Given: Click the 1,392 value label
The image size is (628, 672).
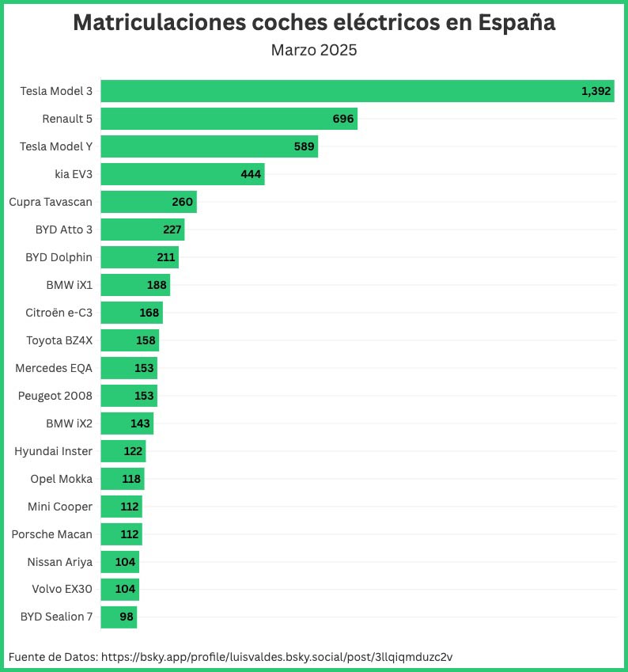Looking at the screenshot, I should (x=596, y=91).
